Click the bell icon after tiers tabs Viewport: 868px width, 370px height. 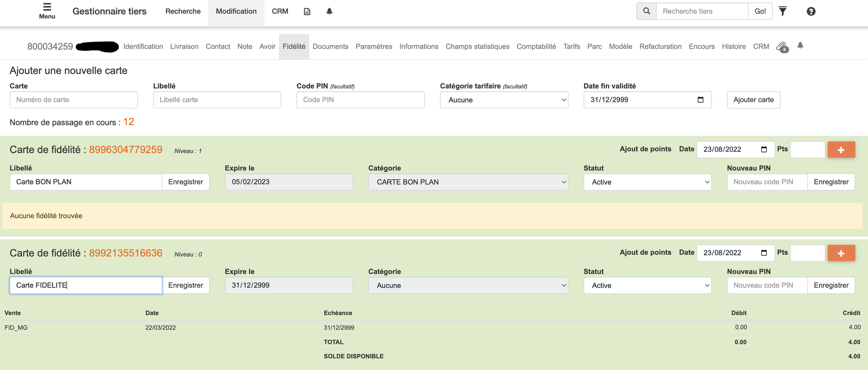click(800, 45)
